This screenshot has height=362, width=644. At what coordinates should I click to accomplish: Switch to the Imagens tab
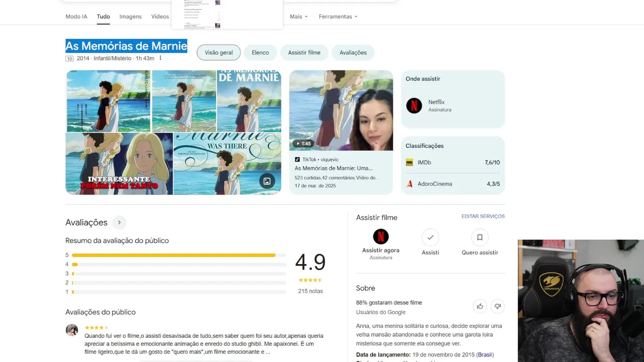(x=130, y=17)
